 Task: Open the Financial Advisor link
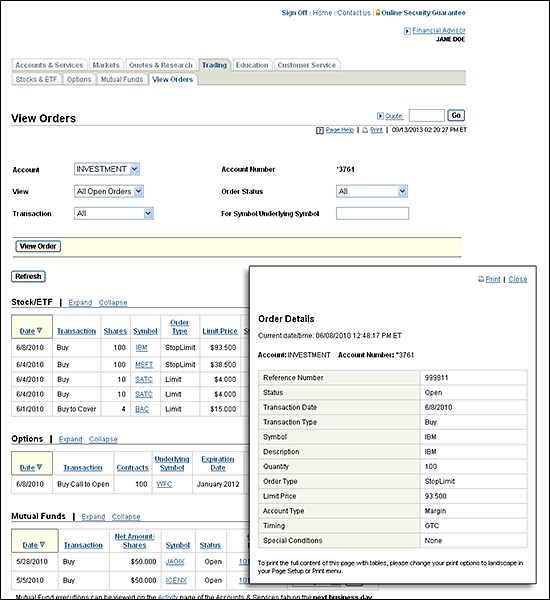(x=439, y=30)
